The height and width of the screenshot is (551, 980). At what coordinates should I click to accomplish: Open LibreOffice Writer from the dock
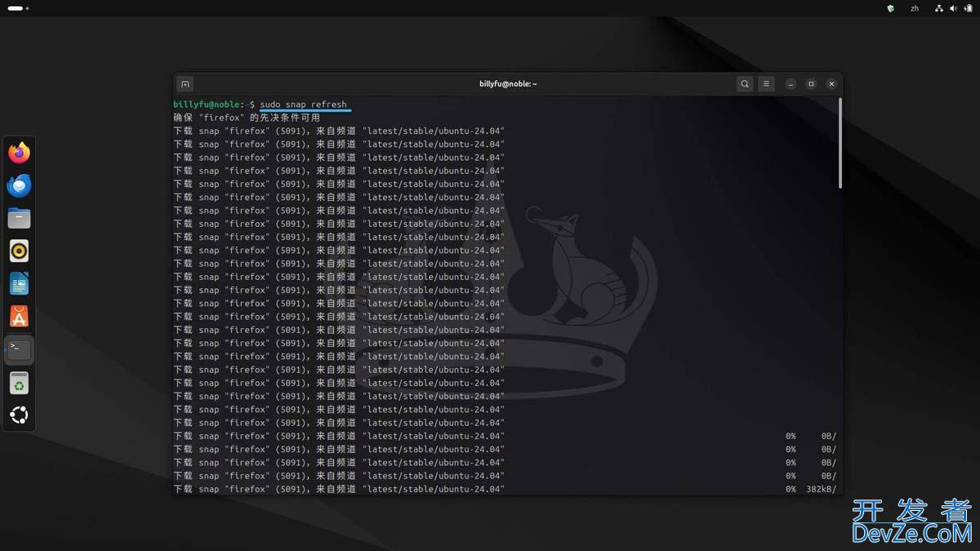[19, 283]
